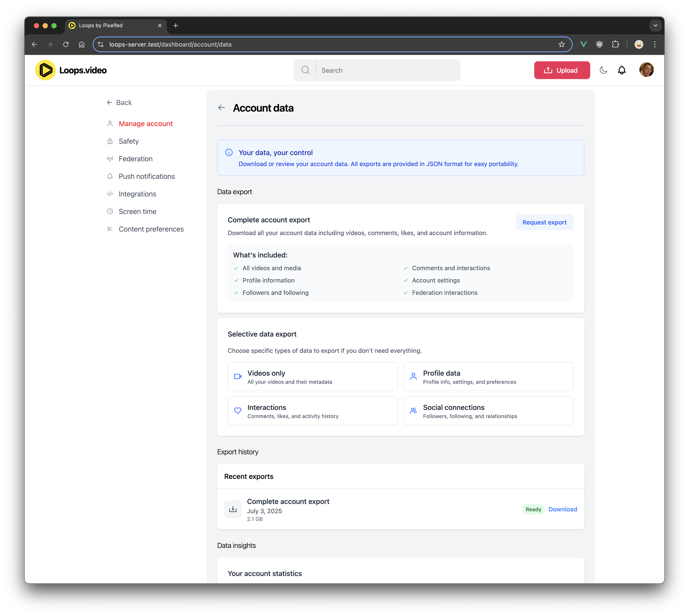Image resolution: width=689 pixels, height=616 pixels.
Task: View site information icon in address bar
Action: click(100, 44)
